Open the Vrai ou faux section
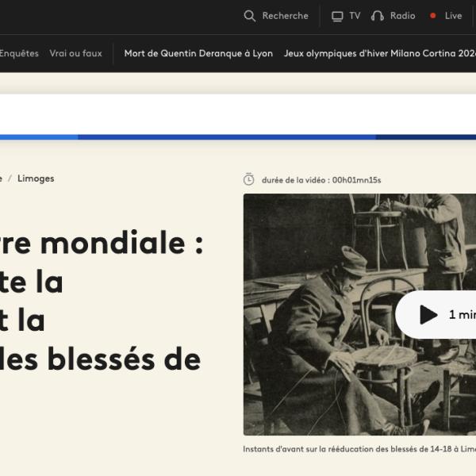The width and height of the screenshot is (476, 476). [75, 53]
